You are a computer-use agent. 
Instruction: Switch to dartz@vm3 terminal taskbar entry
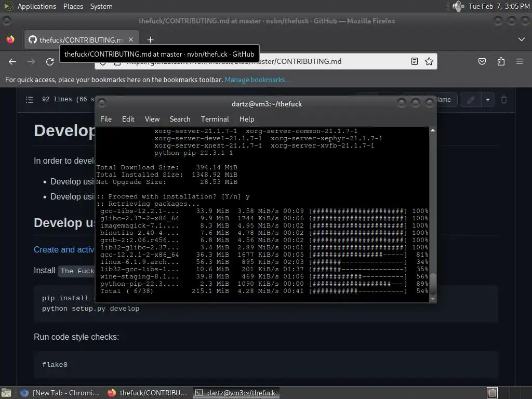pos(236,393)
